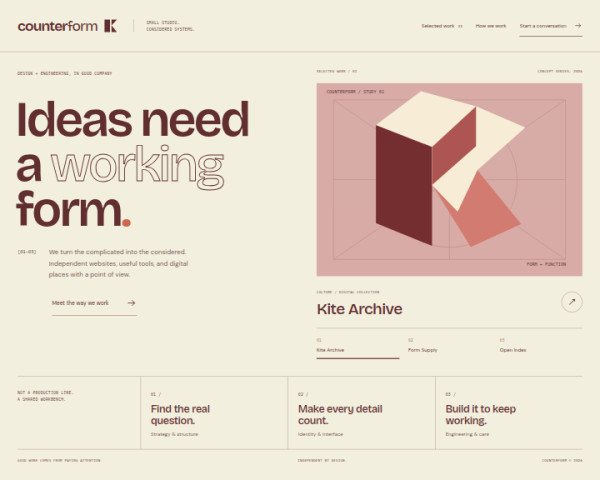Select the Make every detail count card

click(x=362, y=413)
